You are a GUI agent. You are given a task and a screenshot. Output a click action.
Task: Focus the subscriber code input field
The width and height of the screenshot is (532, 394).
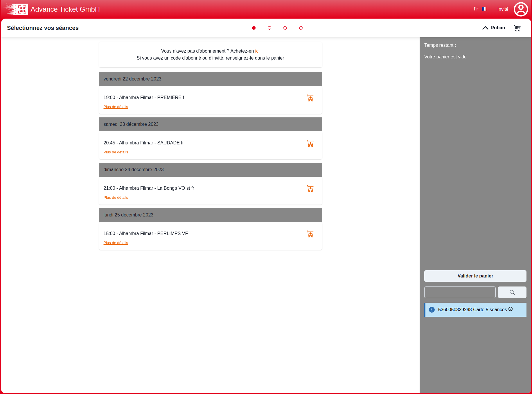click(x=460, y=292)
